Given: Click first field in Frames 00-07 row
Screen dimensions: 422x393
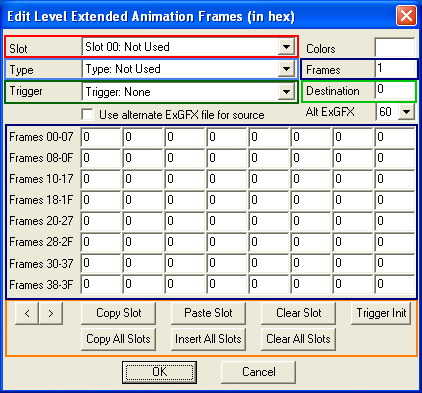Looking at the screenshot, I should click(101, 137).
